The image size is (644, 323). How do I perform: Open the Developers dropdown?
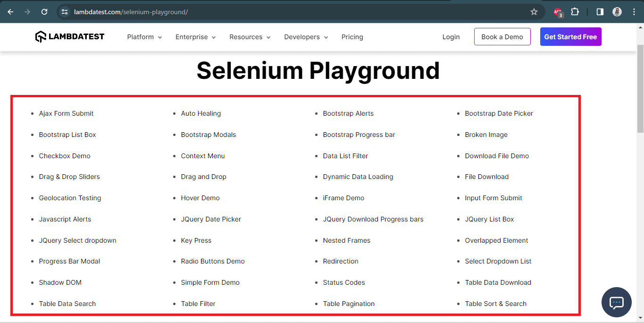coord(305,37)
